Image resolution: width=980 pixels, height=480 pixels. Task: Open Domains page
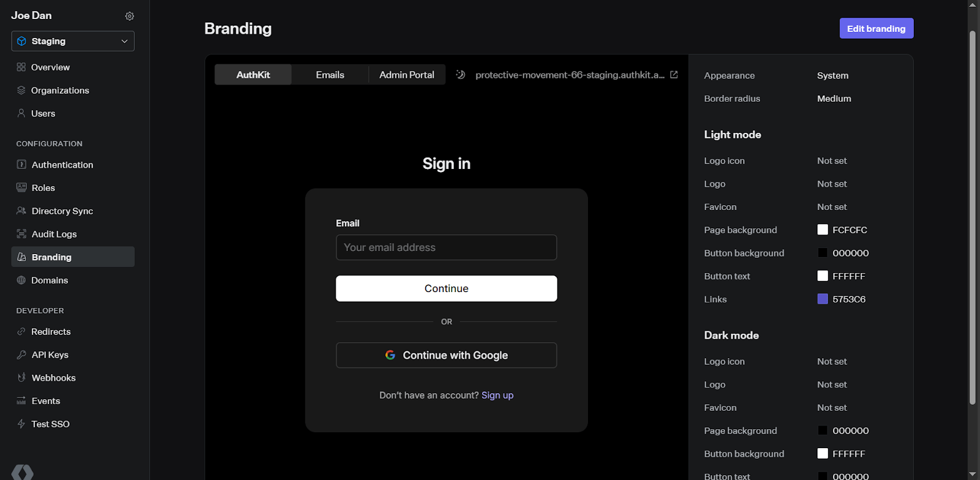[73, 280]
